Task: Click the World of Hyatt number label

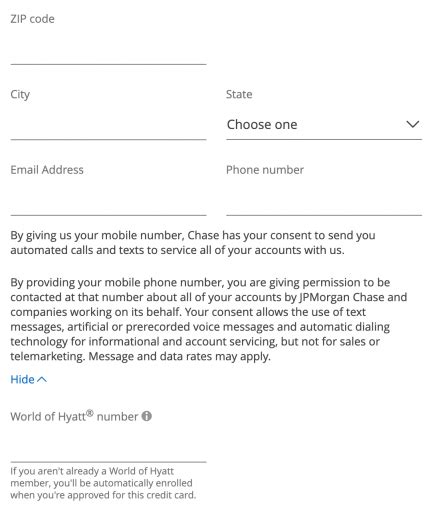Action: [x=74, y=416]
